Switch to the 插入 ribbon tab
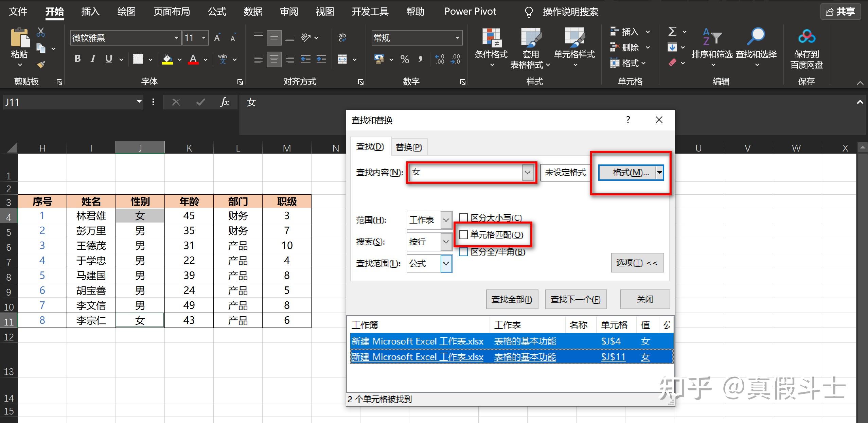868x423 pixels. click(x=90, y=12)
